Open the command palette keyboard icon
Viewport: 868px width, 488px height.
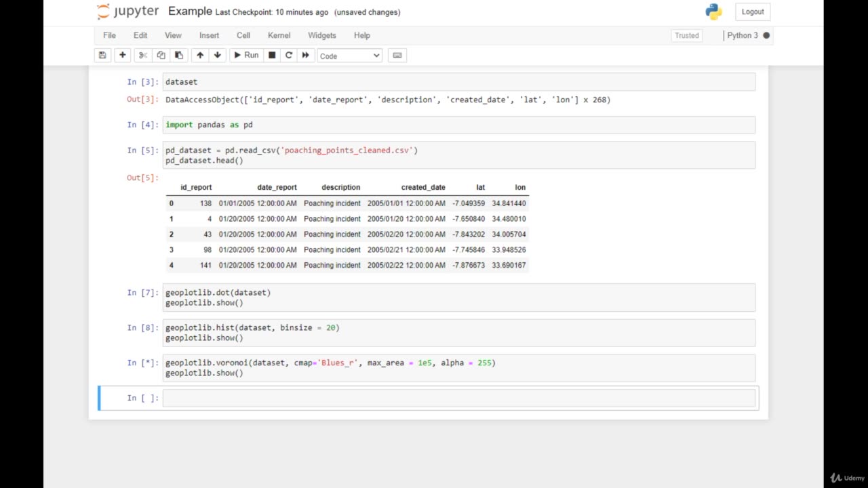pyautogui.click(x=397, y=56)
